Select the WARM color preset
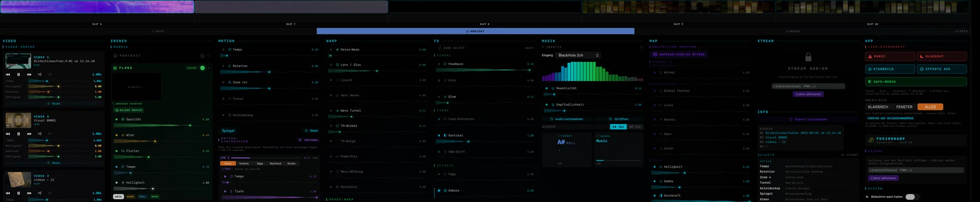The image size is (980, 202). 131,197
